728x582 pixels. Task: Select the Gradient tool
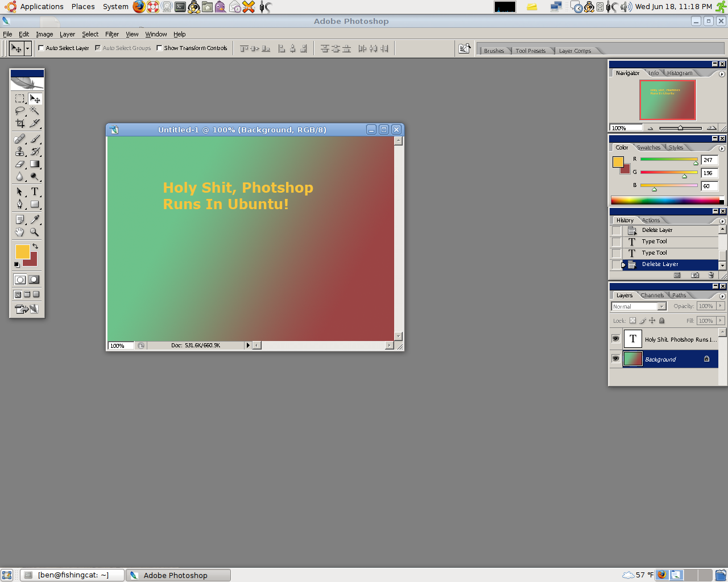35,164
